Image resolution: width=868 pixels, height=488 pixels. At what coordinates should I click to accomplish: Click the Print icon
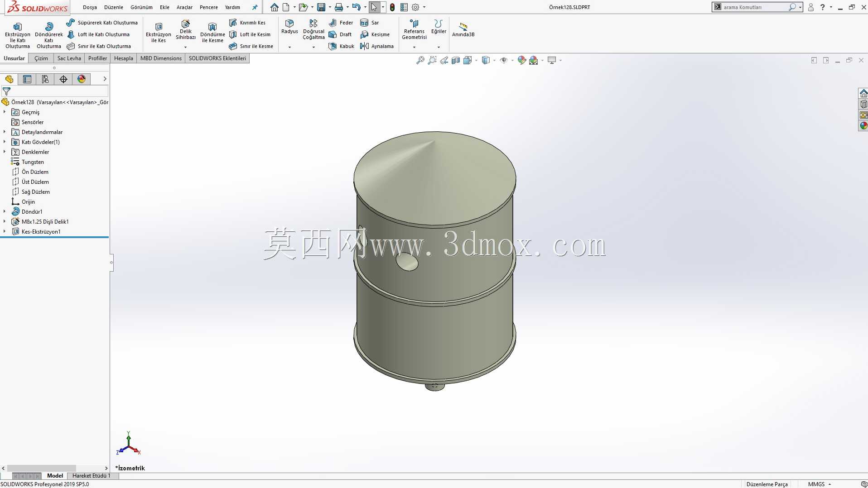[339, 7]
